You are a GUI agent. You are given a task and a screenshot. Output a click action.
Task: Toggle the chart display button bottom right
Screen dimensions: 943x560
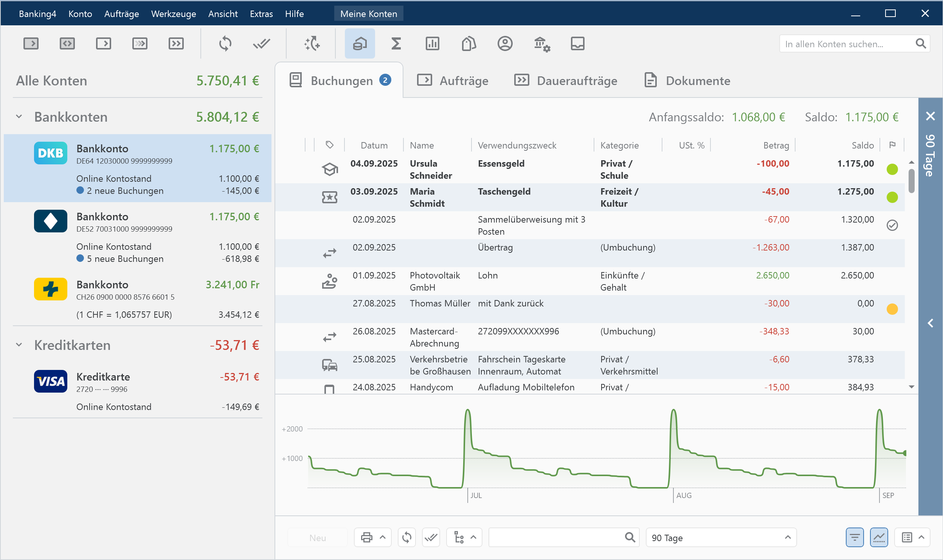click(x=879, y=537)
